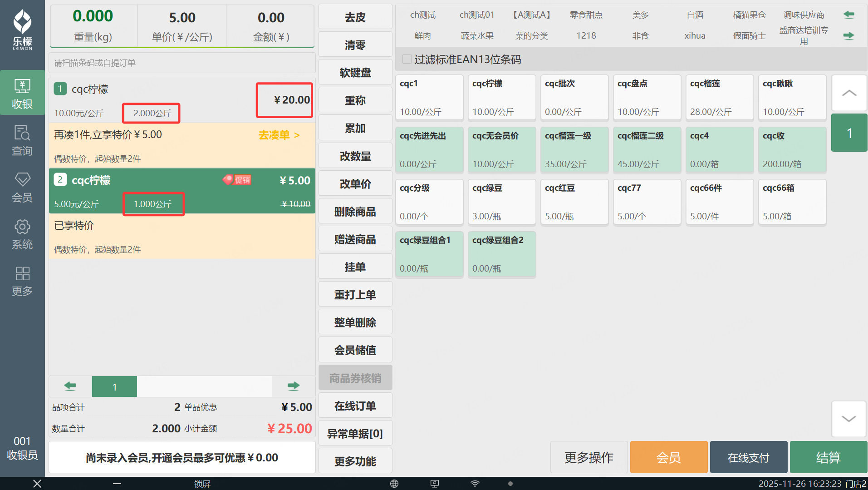
Task: Click the 促销 promotion tag
Action: pyautogui.click(x=237, y=180)
